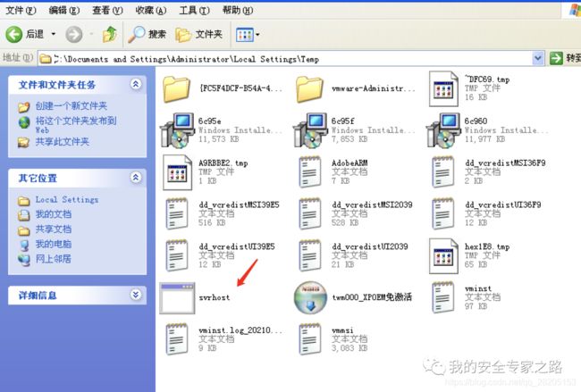The width and height of the screenshot is (581, 392).
Task: Expand the address bar dropdown
Action: point(538,58)
